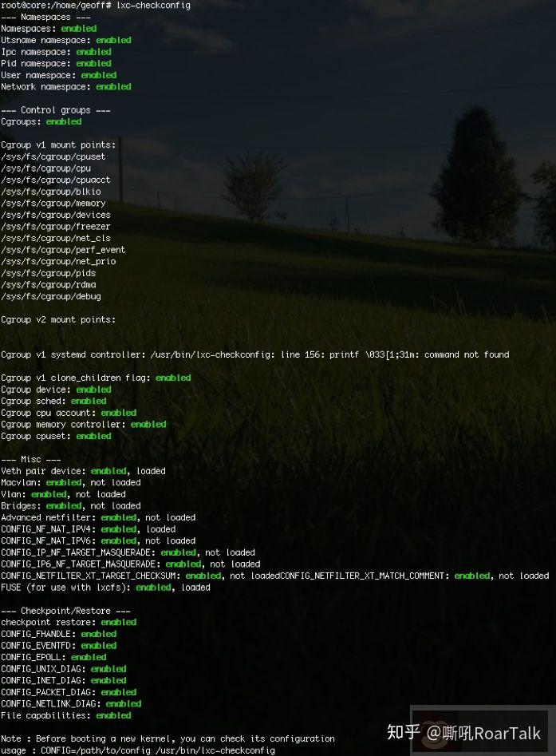This screenshot has height=756, width=556.
Task: Click the '/sys/fs/cgroup/perf_event' path
Action: tap(63, 250)
